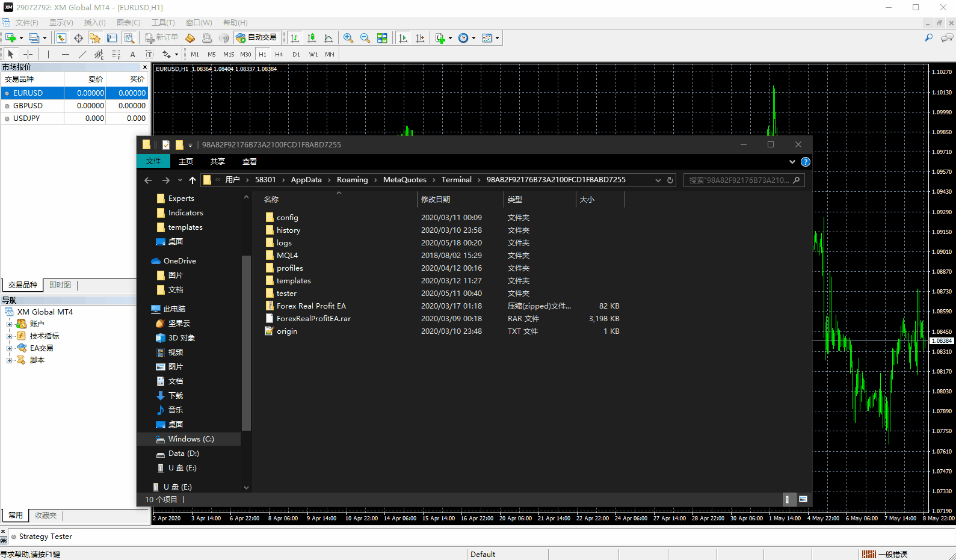Toggle the 自动交易 auto trading button

(x=257, y=38)
